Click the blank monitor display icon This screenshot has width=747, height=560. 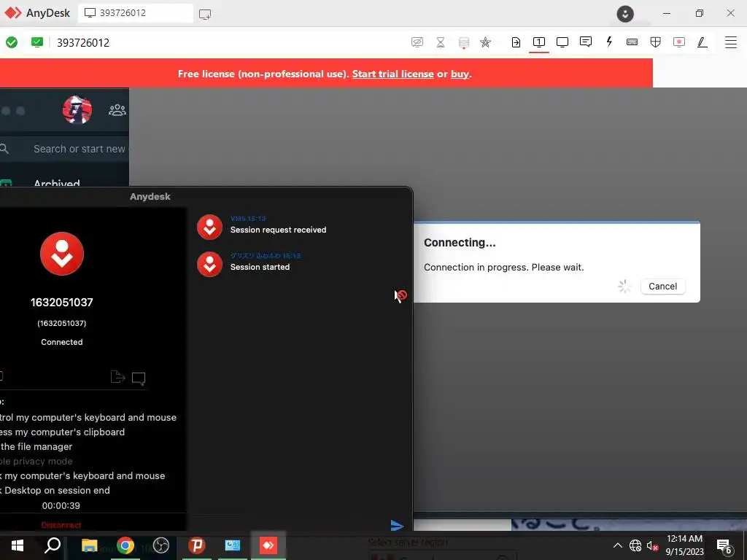[562, 42]
